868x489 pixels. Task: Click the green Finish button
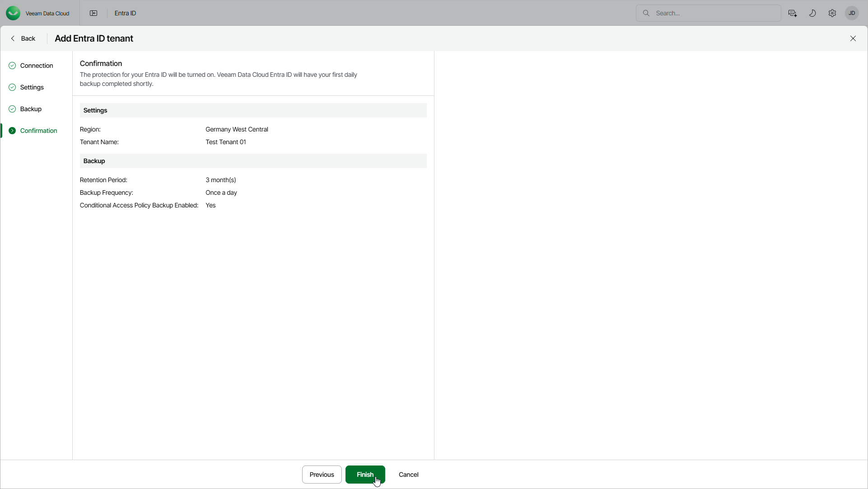(364, 475)
